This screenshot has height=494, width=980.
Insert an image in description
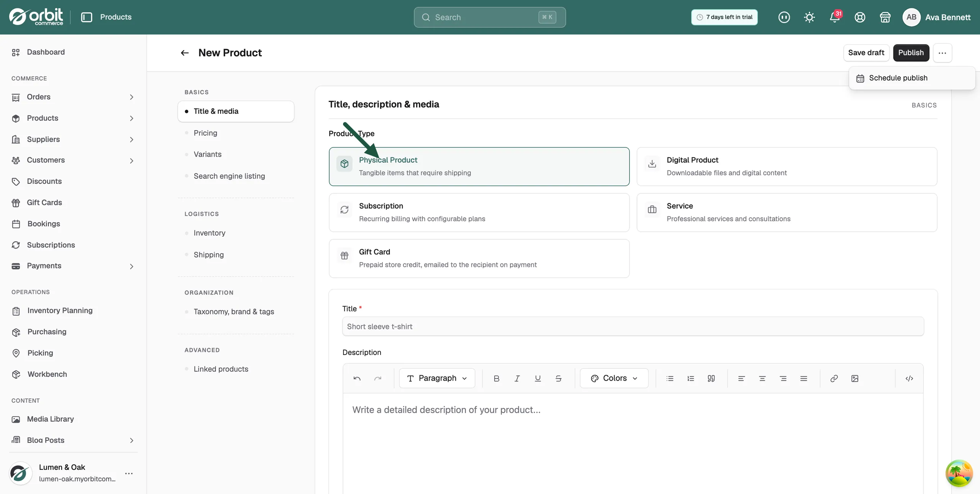click(x=855, y=378)
